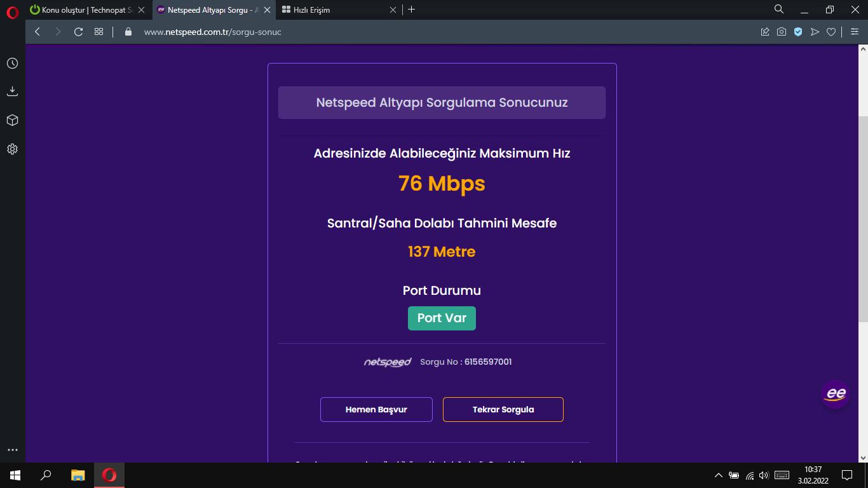Click the edit icon in the address bar

(765, 32)
